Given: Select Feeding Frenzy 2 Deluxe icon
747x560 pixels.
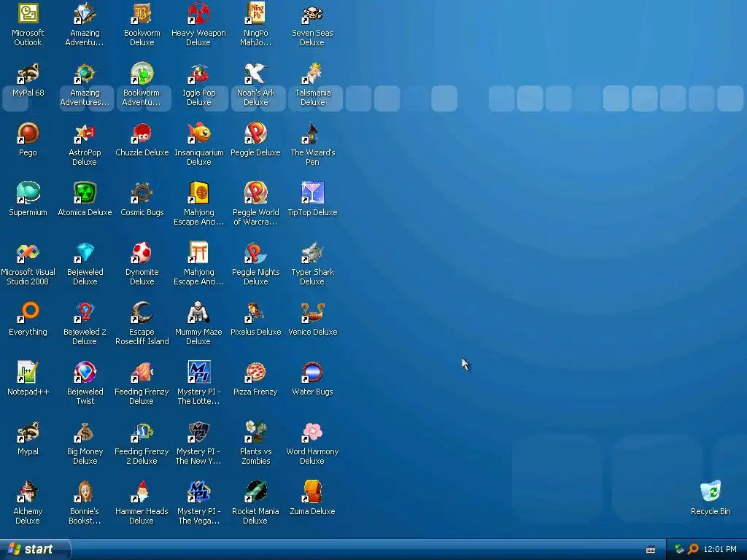Looking at the screenshot, I should click(142, 432).
